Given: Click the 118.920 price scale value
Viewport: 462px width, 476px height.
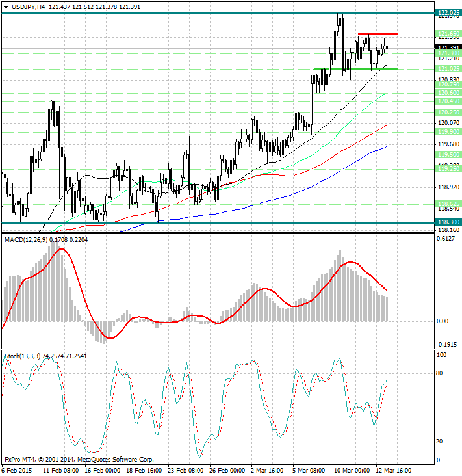Looking at the screenshot, I should coord(448,187).
